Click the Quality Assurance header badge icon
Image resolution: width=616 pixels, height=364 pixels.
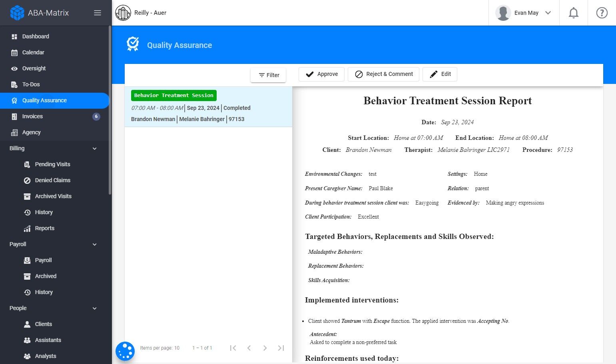pyautogui.click(x=133, y=44)
